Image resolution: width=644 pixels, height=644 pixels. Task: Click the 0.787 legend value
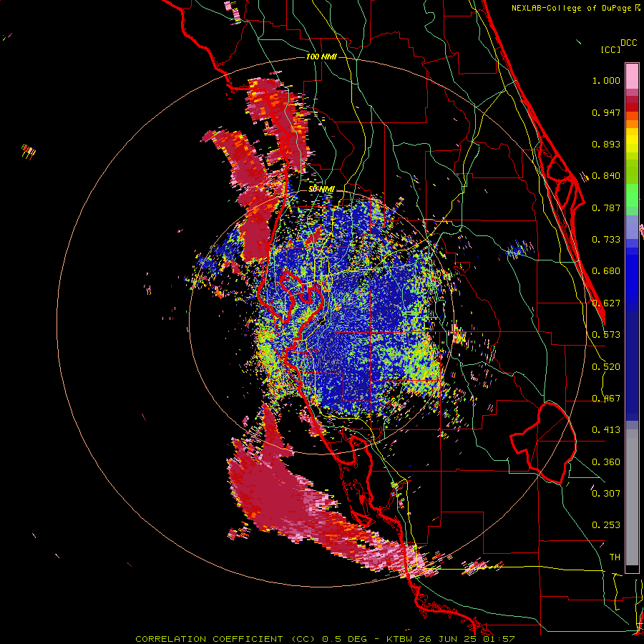click(606, 208)
